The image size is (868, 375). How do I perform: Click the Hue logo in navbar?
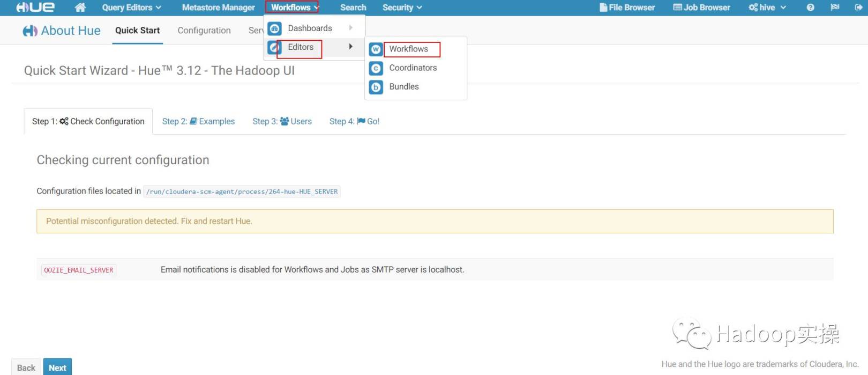click(x=35, y=8)
